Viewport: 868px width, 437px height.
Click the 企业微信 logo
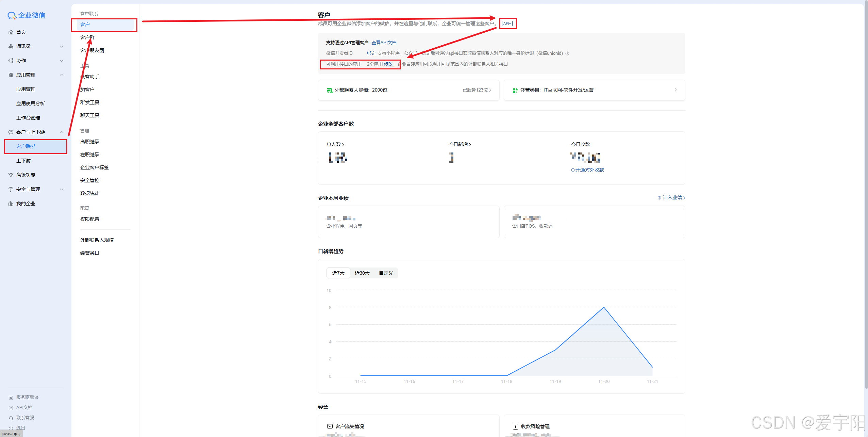26,15
